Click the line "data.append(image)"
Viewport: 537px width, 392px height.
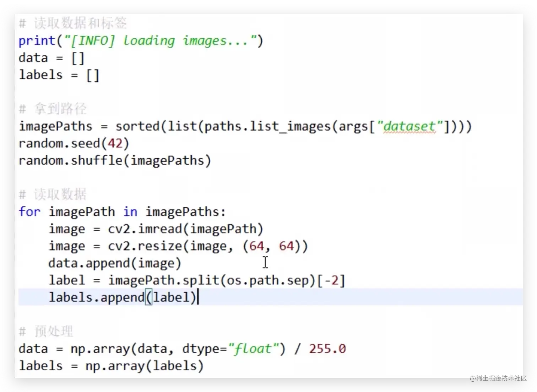coord(115,263)
